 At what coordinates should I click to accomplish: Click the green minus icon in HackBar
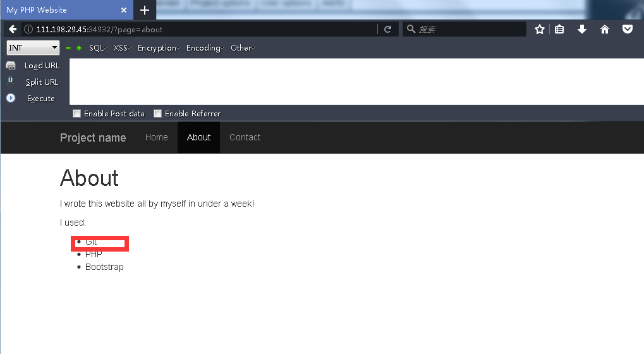click(68, 48)
